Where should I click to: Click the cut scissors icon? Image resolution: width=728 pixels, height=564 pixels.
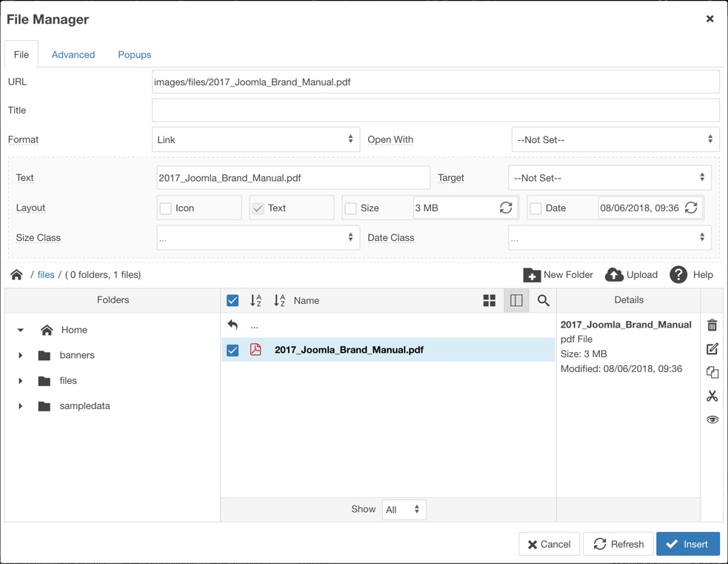[712, 397]
